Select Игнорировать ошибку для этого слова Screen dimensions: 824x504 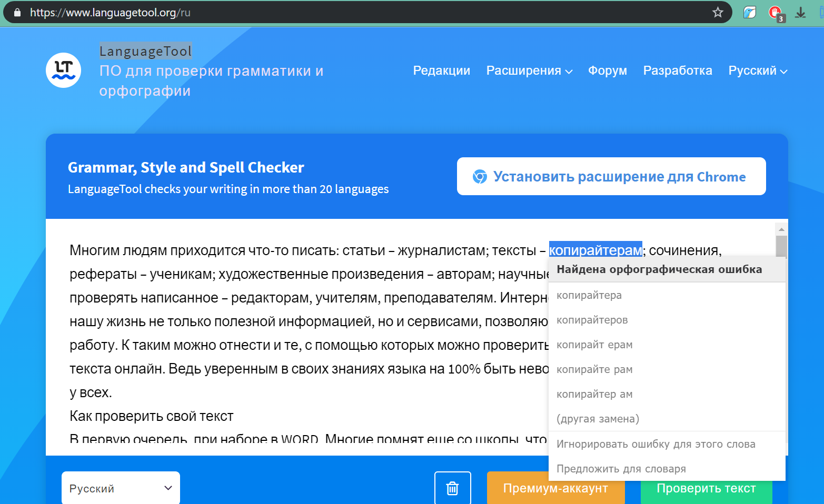click(667, 444)
